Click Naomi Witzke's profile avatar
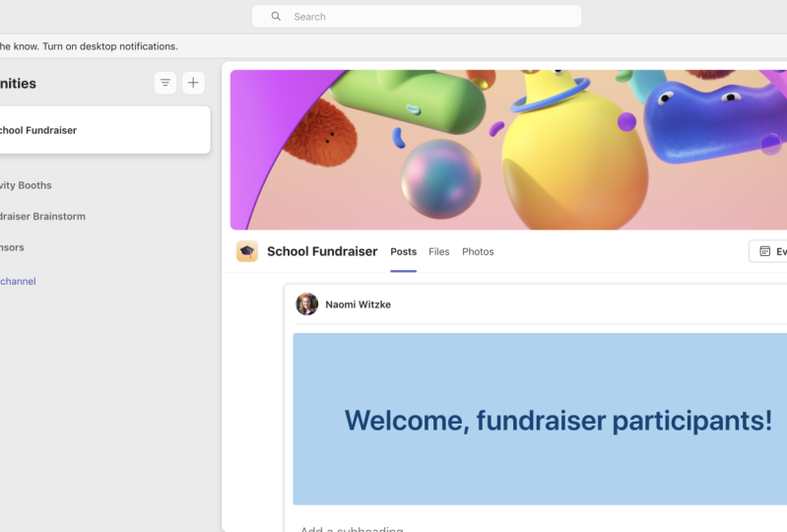Image resolution: width=787 pixels, height=532 pixels. (x=307, y=304)
